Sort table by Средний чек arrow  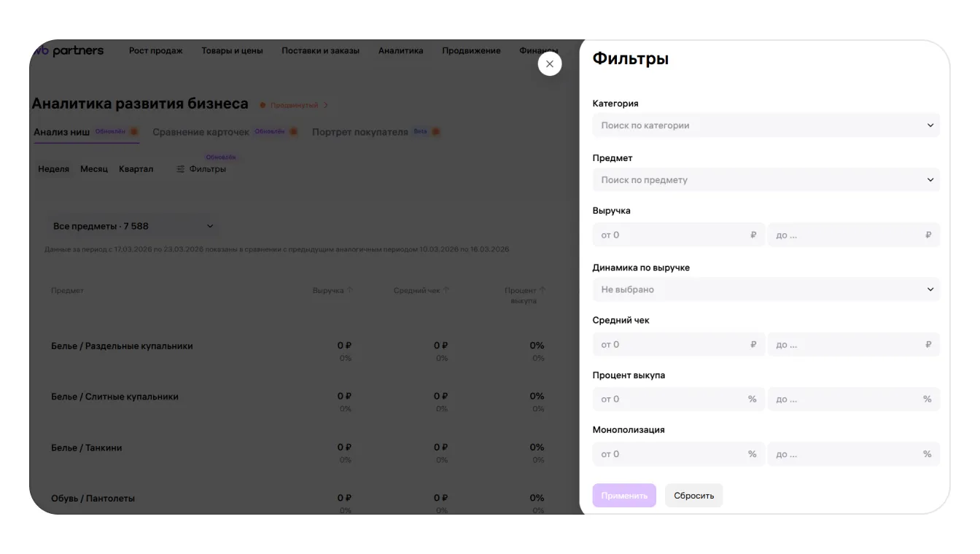(x=446, y=290)
